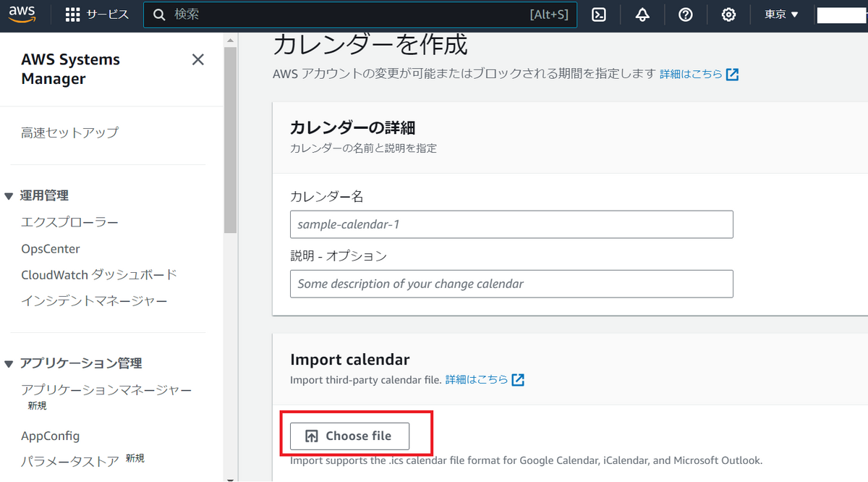Open AppConfig in sidebar

point(51,436)
